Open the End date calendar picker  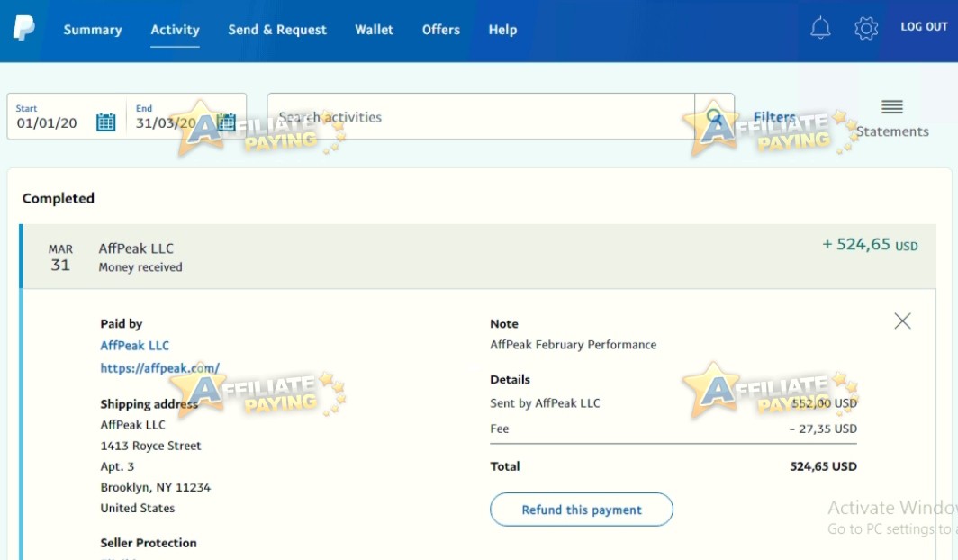(x=226, y=122)
